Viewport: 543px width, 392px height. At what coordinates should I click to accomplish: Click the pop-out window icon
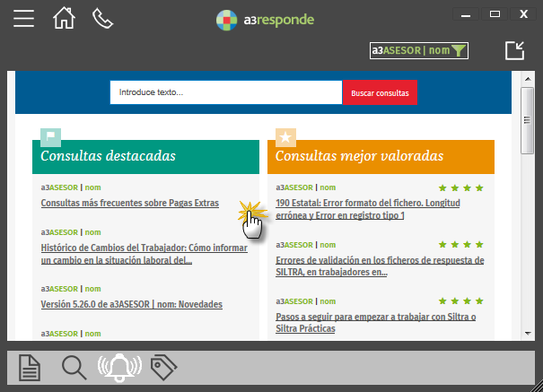tap(514, 50)
